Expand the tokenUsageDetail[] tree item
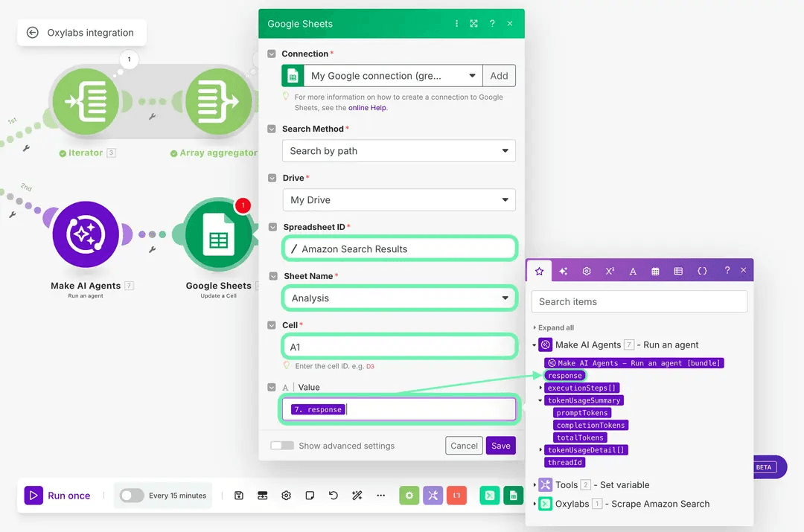The image size is (804, 532). tap(541, 450)
